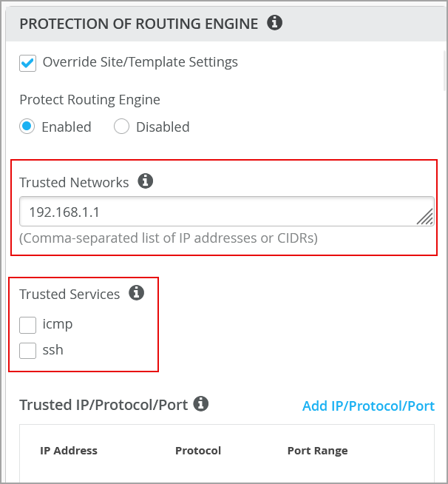
Task: Tick the ssh trusted service checkbox
Action: [x=28, y=350]
